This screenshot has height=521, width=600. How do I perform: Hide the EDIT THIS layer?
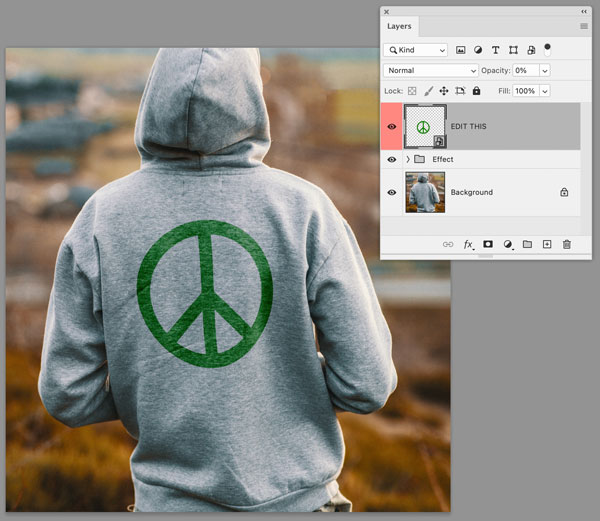(x=391, y=127)
